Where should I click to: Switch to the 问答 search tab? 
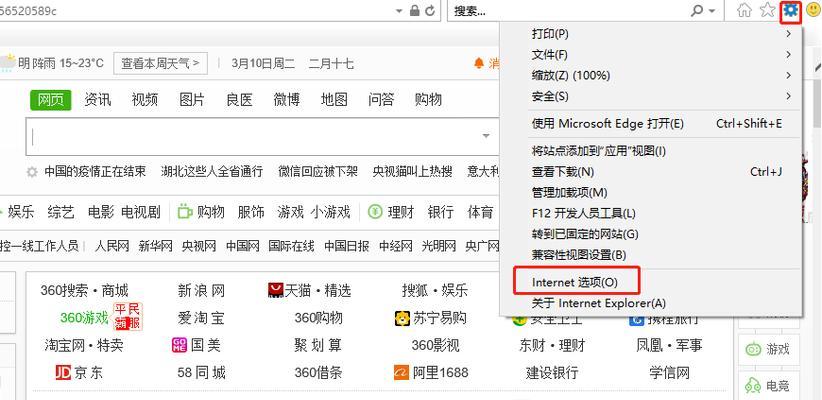[x=381, y=100]
